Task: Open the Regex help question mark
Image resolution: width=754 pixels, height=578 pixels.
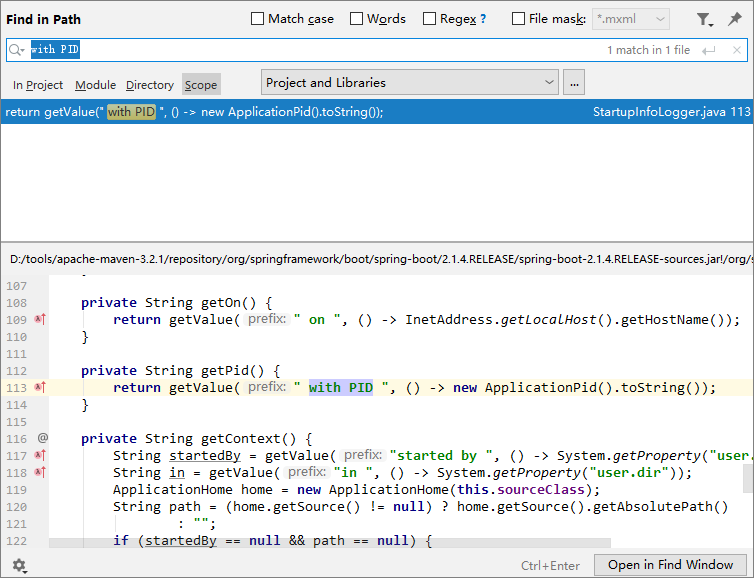Action: click(483, 19)
